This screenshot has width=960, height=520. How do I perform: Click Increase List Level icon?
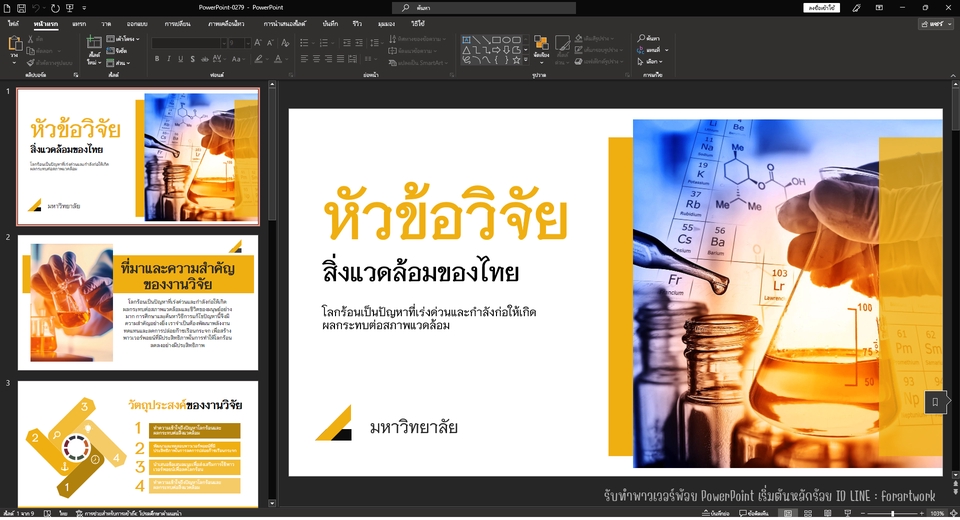click(x=358, y=43)
